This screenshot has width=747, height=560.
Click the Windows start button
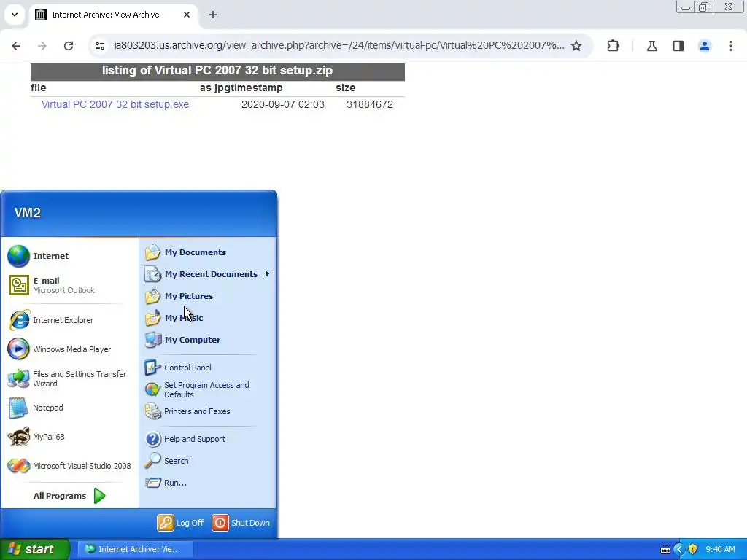click(x=34, y=549)
